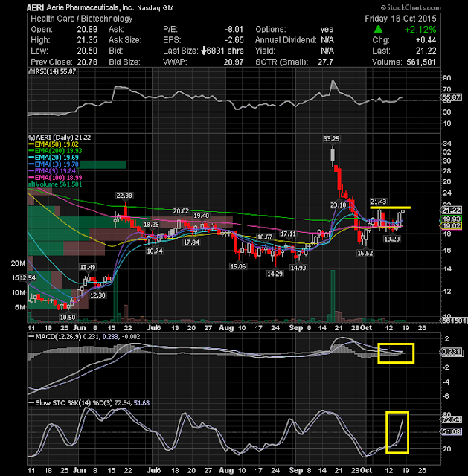Viewport: 468px width, 476px height.
Task: Click the P/E value -8.01
Action: [234, 30]
